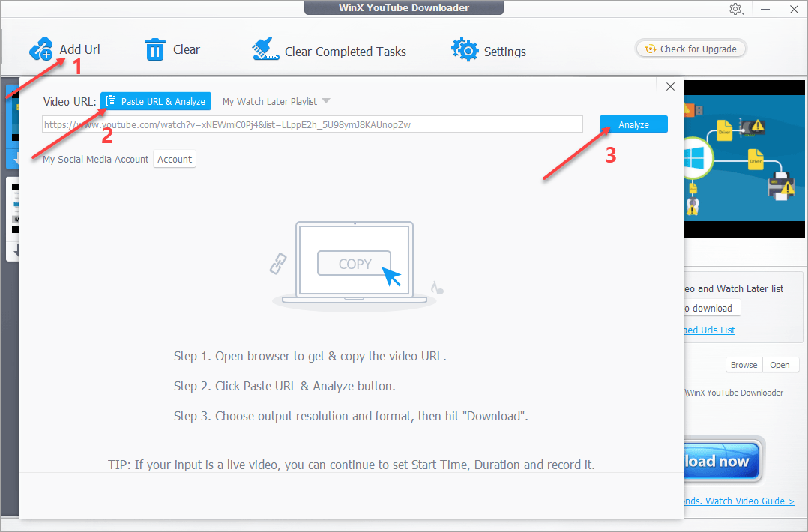Click the Browse button
Image resolution: width=808 pixels, height=532 pixels.
744,365
